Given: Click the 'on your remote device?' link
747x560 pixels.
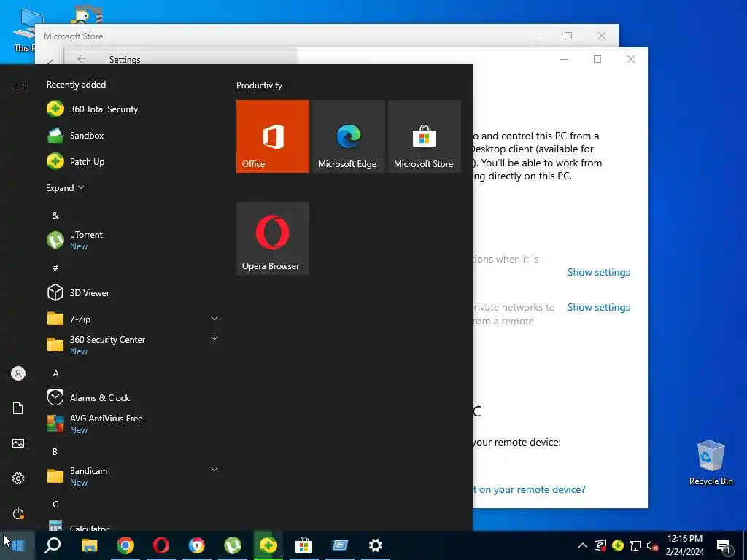Looking at the screenshot, I should [x=529, y=489].
